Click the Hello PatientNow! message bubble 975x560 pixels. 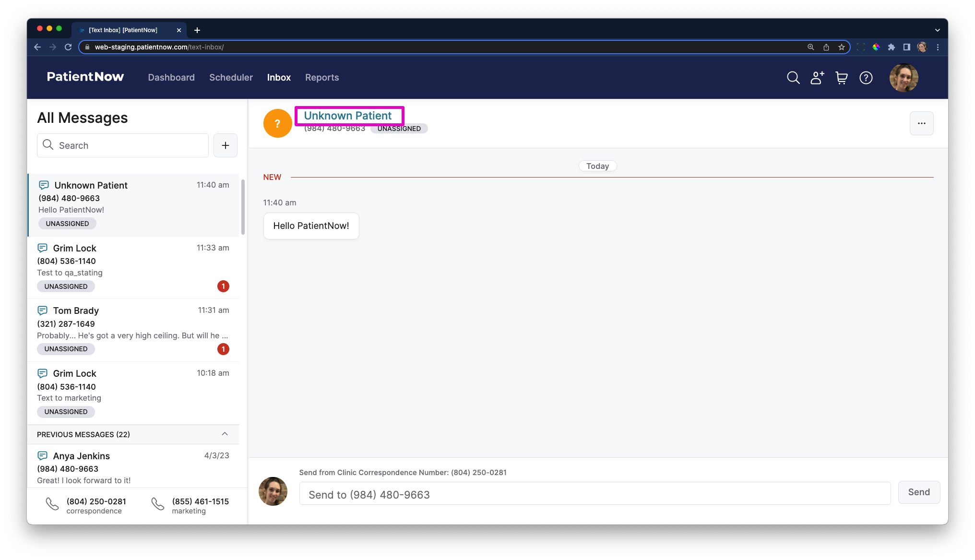(x=311, y=226)
